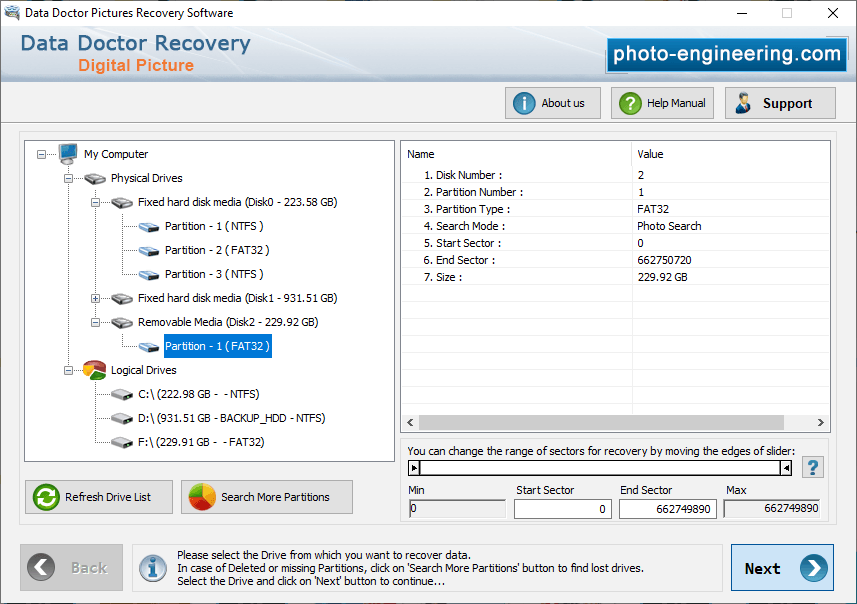Viewport: 857px width, 604px height.
Task: Collapse the Removable Media Disk2 node
Action: [95, 322]
